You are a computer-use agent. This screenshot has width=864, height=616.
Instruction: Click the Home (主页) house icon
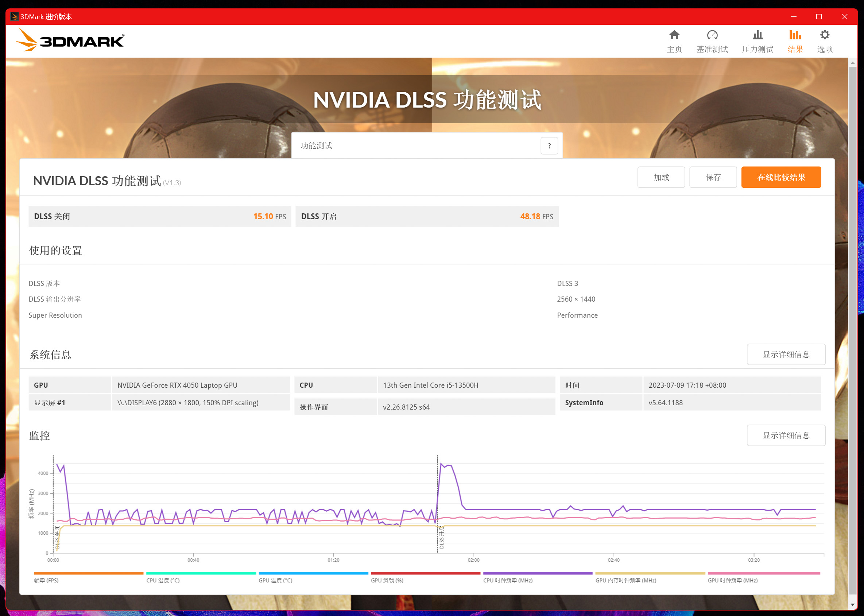pos(674,35)
